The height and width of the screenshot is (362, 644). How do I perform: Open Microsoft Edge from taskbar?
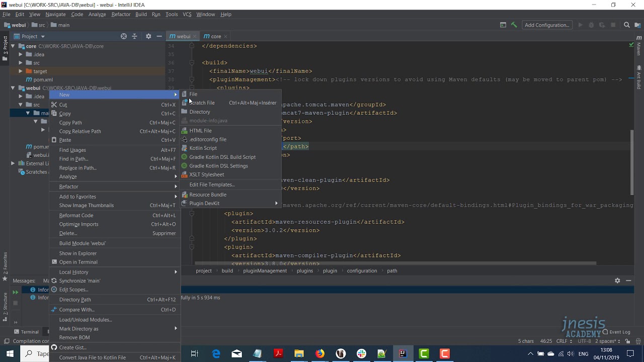tap(216, 353)
